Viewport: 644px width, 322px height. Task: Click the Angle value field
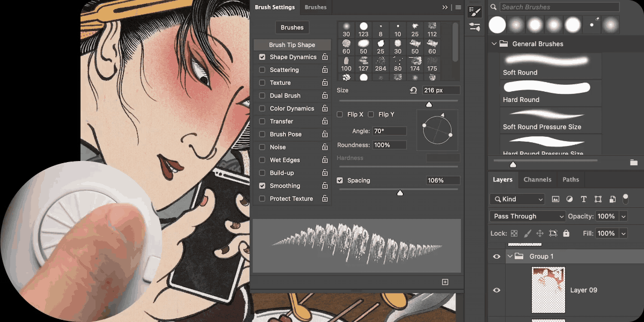tap(390, 131)
